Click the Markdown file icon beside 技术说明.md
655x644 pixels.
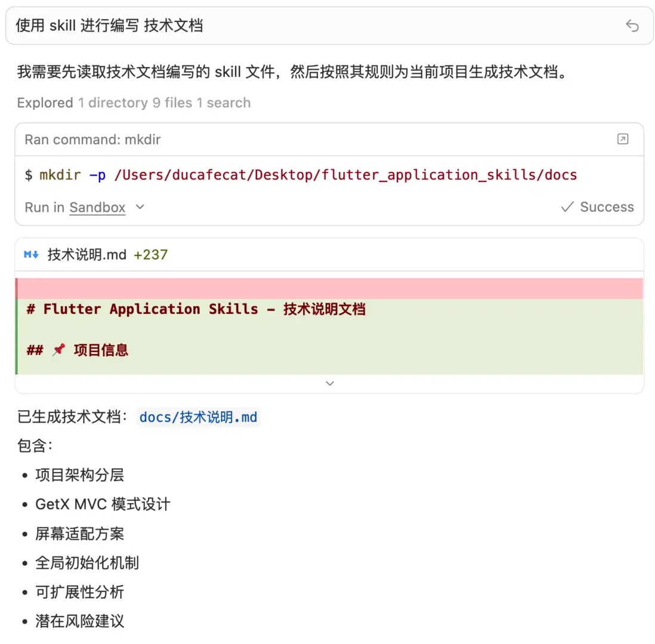point(30,254)
